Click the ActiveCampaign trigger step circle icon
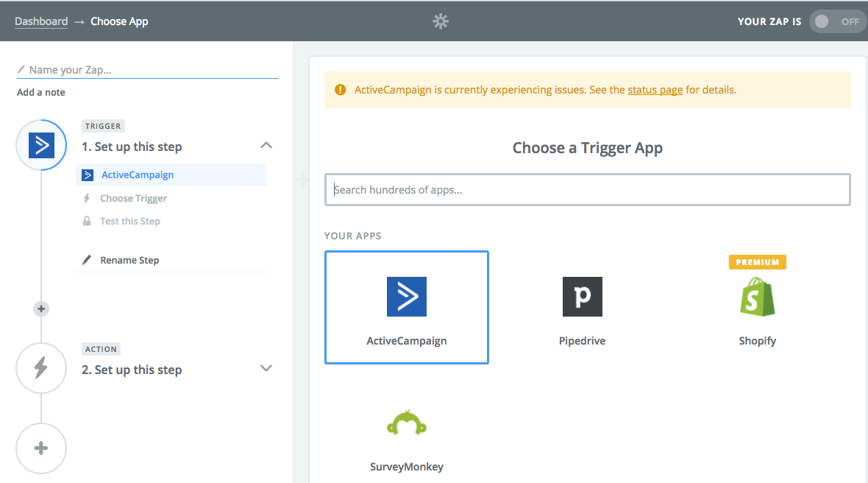 [x=41, y=145]
